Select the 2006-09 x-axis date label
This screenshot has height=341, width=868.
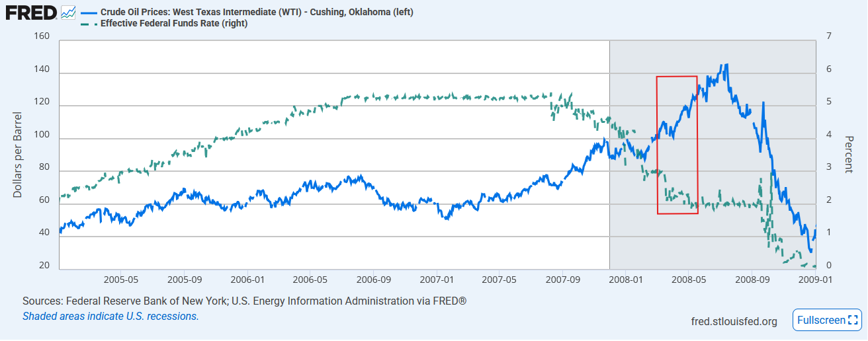click(x=373, y=280)
